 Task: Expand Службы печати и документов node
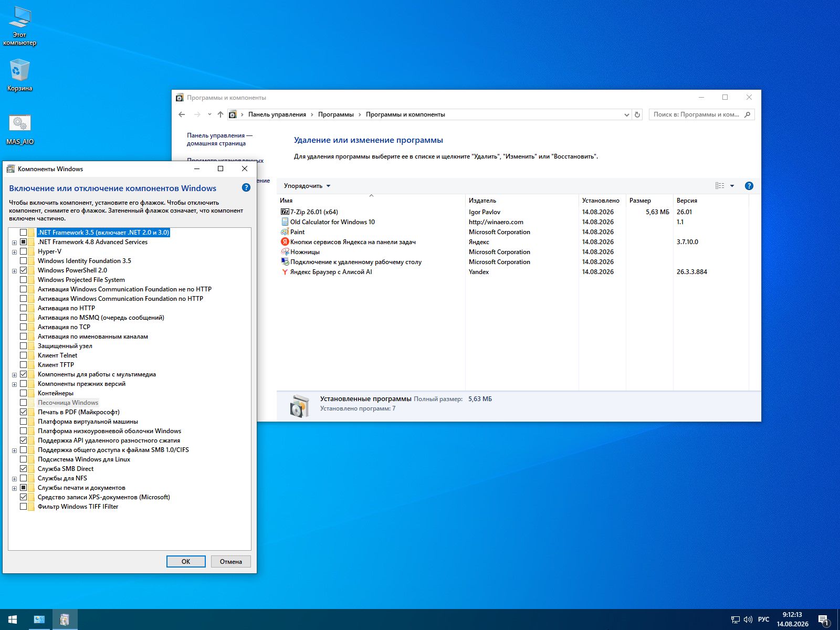point(14,488)
